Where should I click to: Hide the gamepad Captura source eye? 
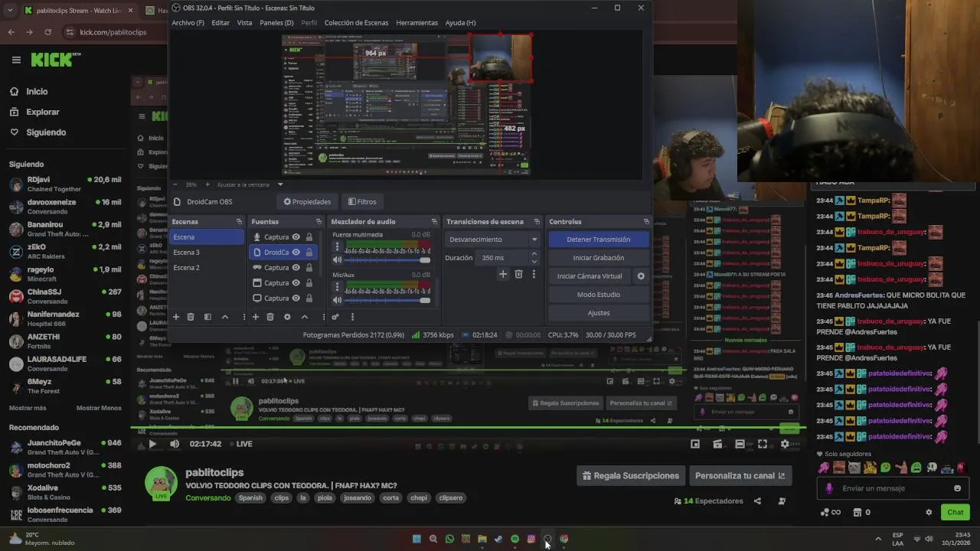[296, 268]
